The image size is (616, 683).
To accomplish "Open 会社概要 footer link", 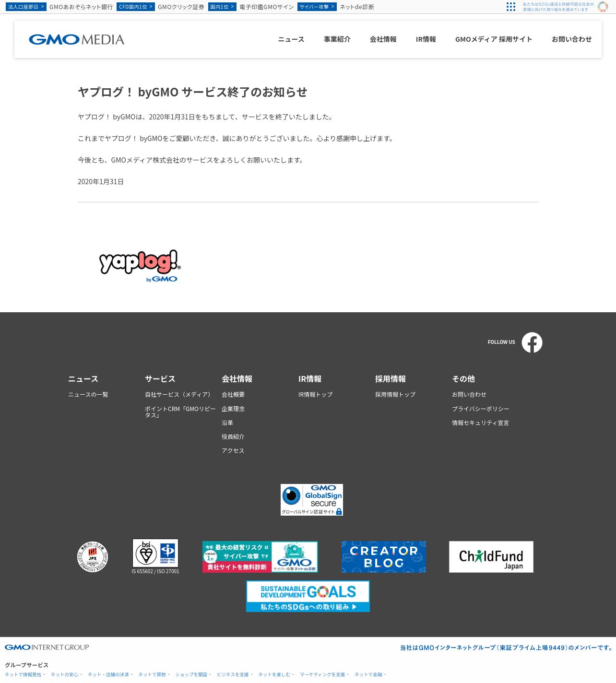I will tap(233, 395).
